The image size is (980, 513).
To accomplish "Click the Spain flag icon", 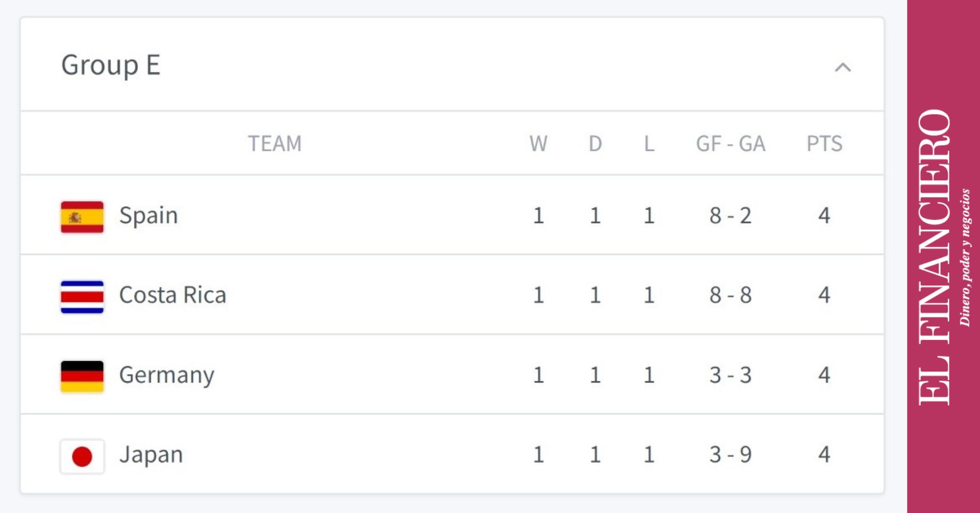I will (82, 217).
